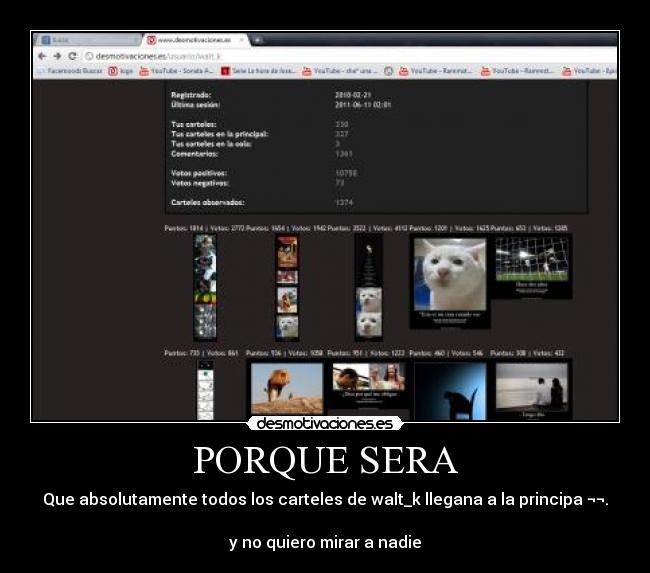Open the second 'YouTube - Rammst...' bookmark
650x573 pixels.
(x=517, y=71)
